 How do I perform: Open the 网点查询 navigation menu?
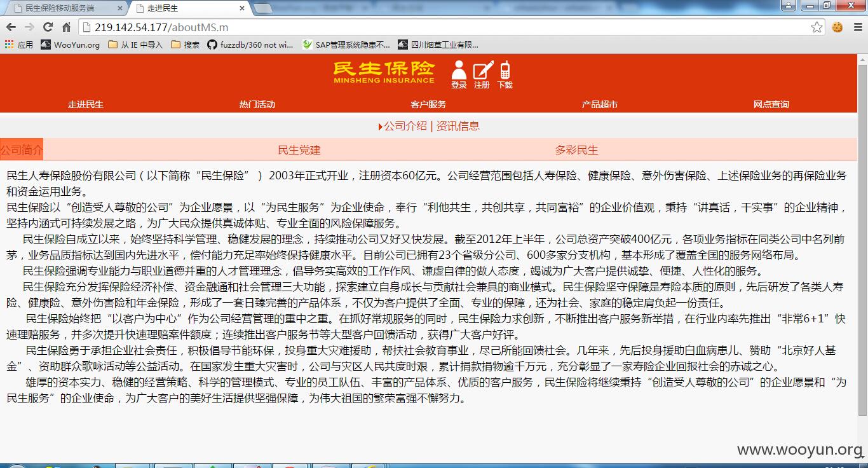point(771,104)
